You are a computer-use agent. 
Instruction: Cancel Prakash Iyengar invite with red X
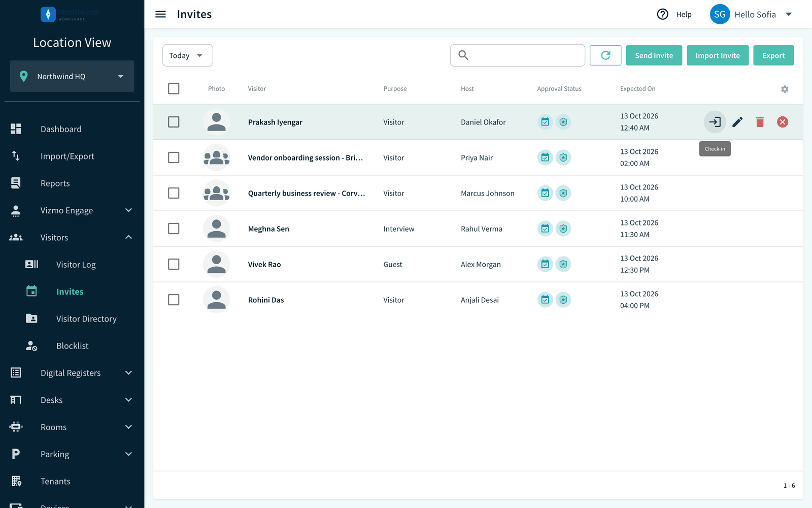coord(783,122)
